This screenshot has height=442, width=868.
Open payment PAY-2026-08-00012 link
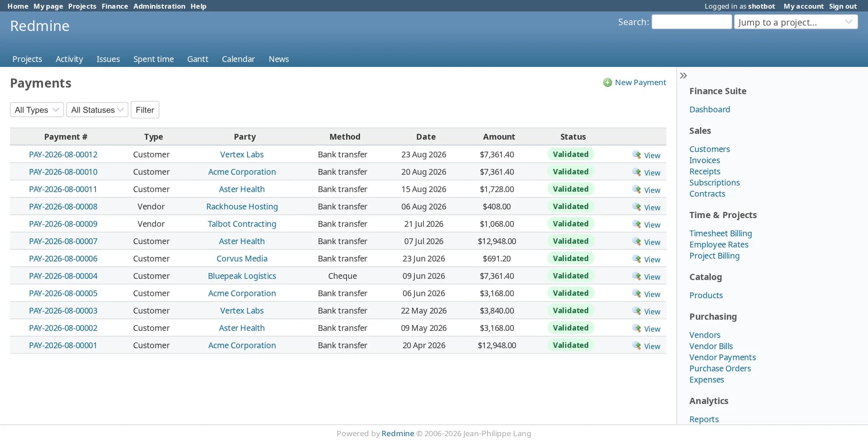click(x=63, y=154)
